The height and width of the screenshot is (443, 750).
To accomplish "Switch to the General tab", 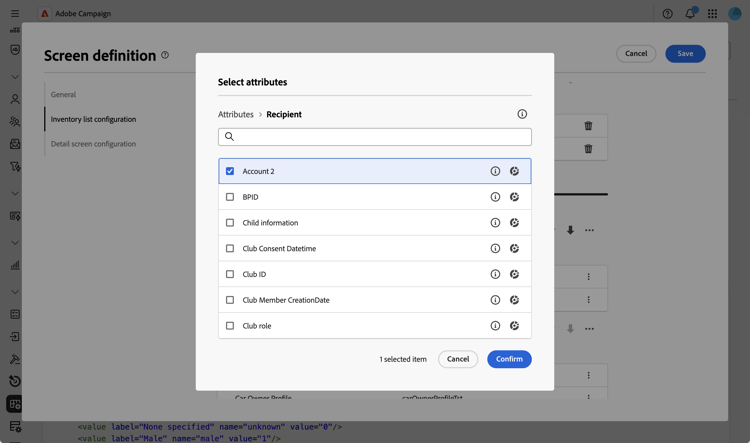I will [64, 95].
